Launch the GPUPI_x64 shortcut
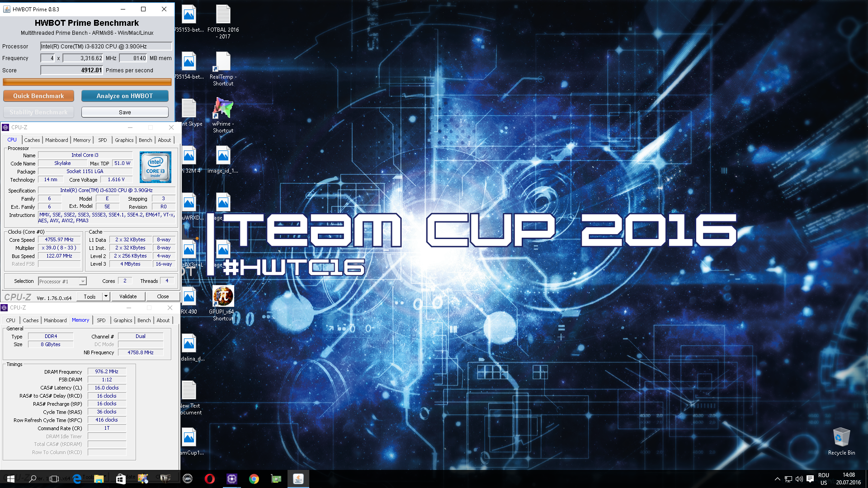 click(x=223, y=303)
